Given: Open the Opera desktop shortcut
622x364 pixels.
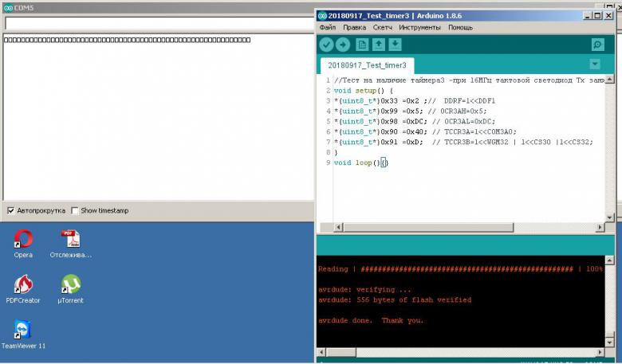Looking at the screenshot, I should 23,240.
